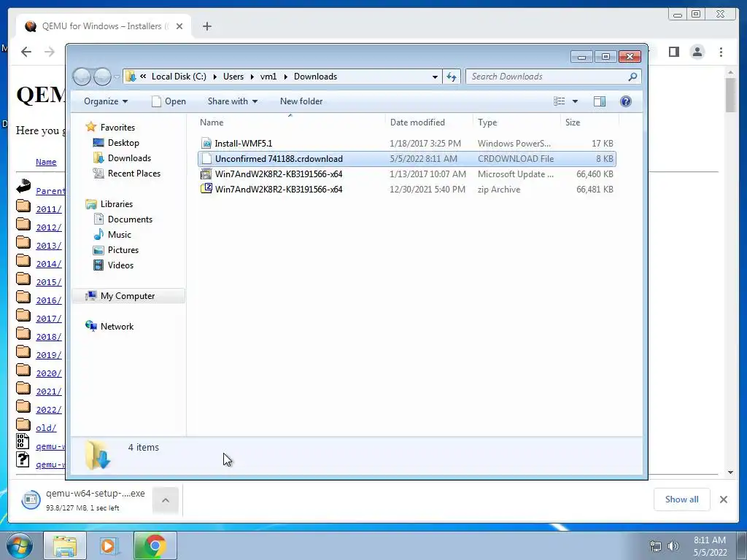Image resolution: width=747 pixels, height=560 pixels.
Task: Open Libraries in navigation pane
Action: [x=116, y=204]
